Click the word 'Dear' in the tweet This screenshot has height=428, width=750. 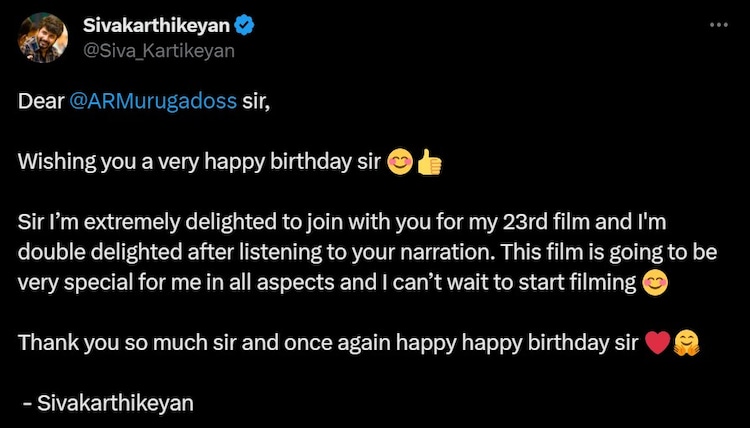[x=41, y=101]
